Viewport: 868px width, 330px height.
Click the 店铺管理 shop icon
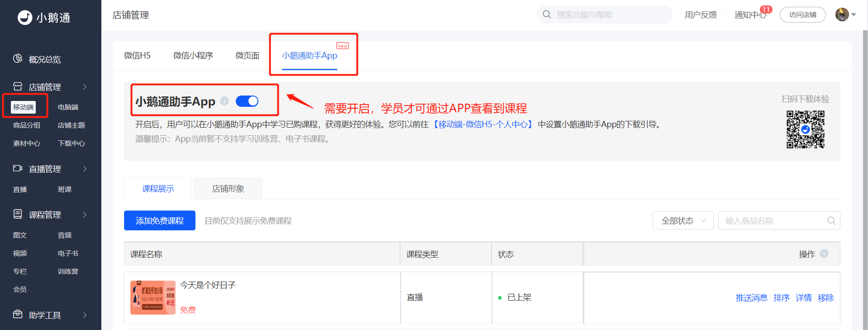click(18, 86)
